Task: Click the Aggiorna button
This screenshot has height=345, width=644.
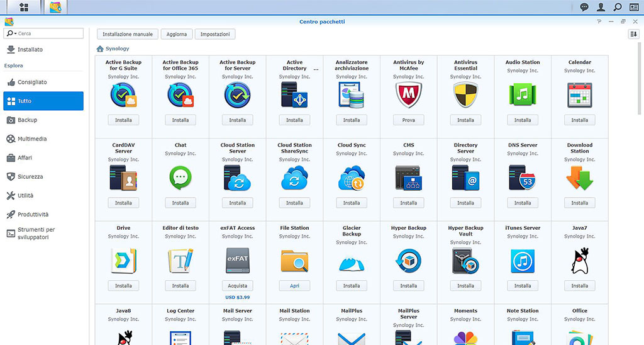Action: click(x=177, y=34)
